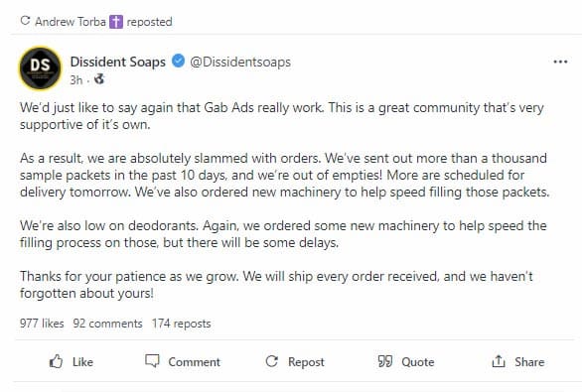Viewport: 582px width, 392px height.
Task: Open the Dissident Soaps DS profile avatar
Action: pyautogui.click(x=40, y=68)
